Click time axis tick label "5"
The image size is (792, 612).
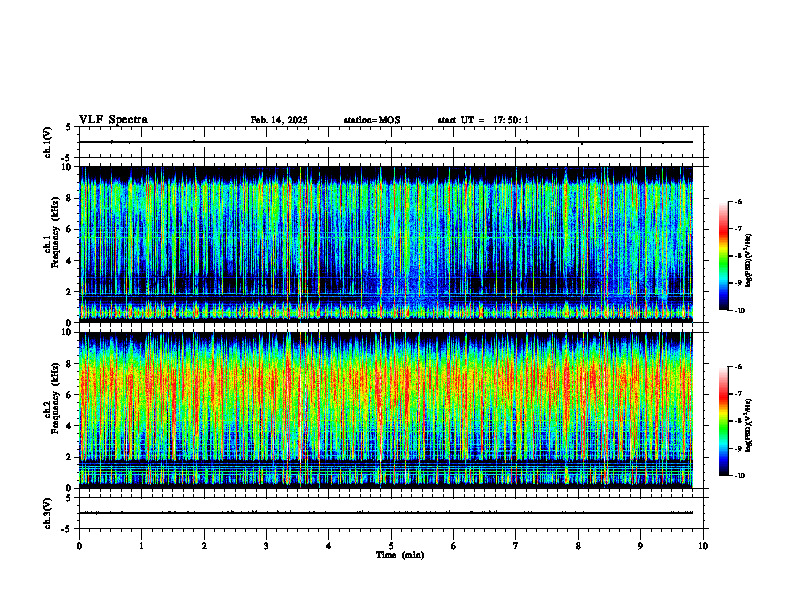[391, 546]
